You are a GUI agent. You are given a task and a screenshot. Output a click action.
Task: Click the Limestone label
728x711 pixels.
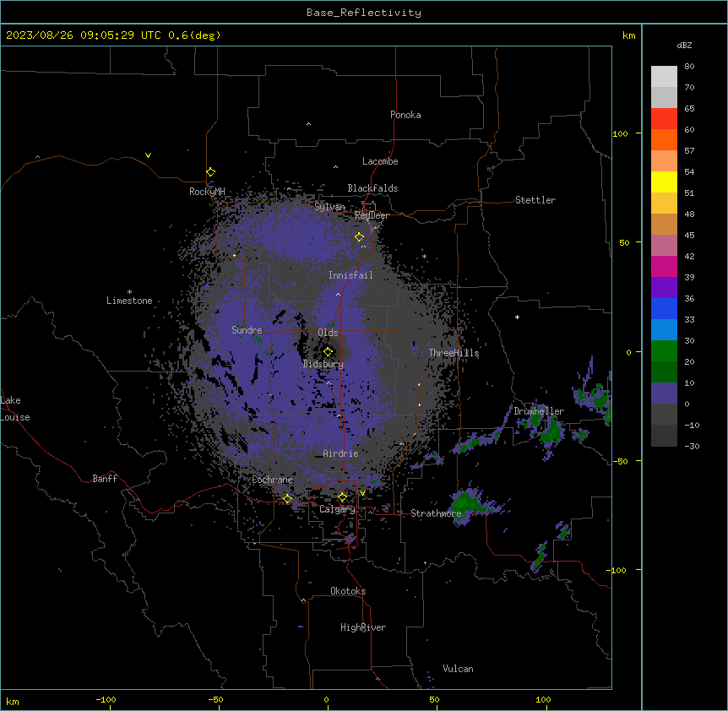tap(129, 301)
